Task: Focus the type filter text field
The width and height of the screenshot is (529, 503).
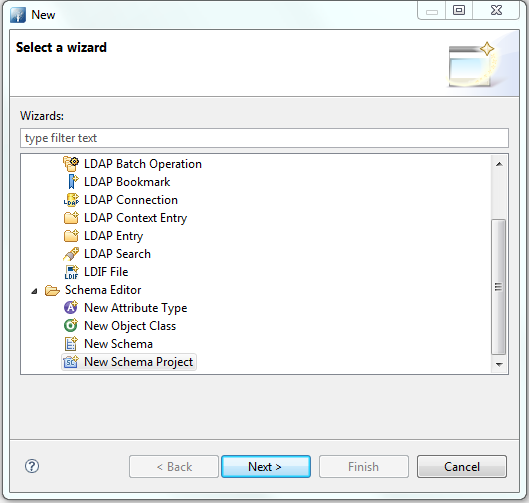Action: point(264,138)
